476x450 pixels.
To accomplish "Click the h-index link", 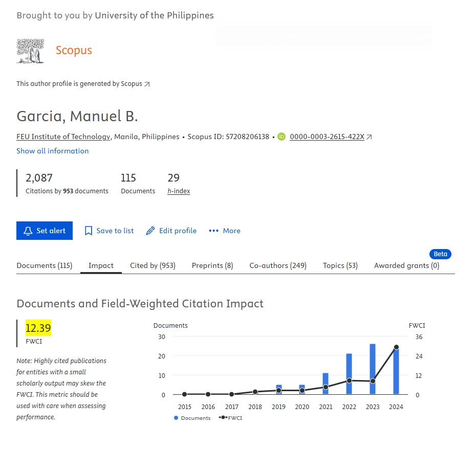I will coord(179,191).
